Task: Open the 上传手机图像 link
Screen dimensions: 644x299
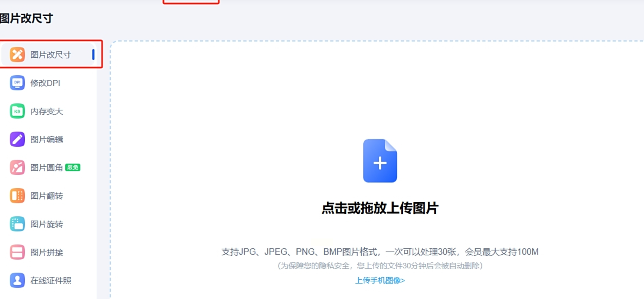Action: tap(380, 280)
